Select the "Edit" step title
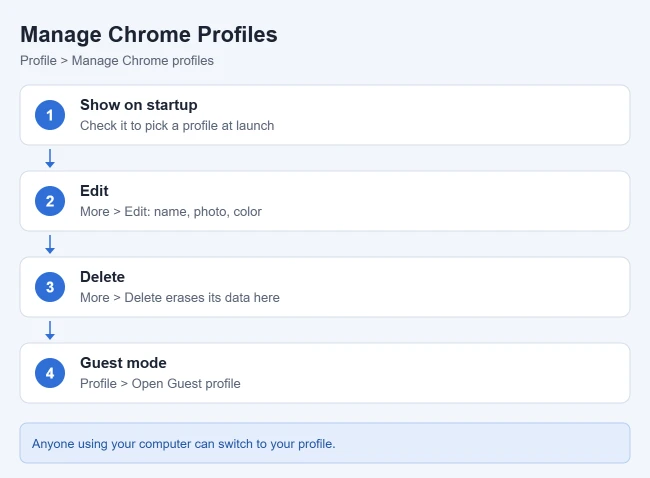This screenshot has width=650, height=478. click(94, 191)
